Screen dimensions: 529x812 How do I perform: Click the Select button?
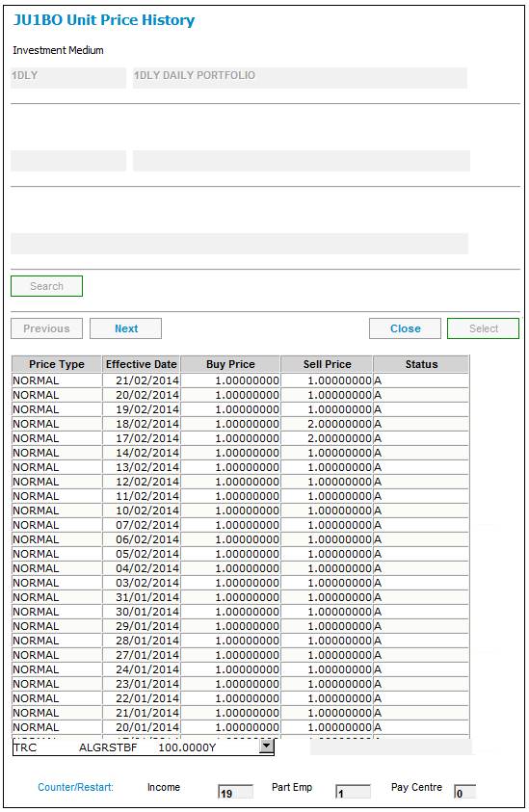point(484,328)
